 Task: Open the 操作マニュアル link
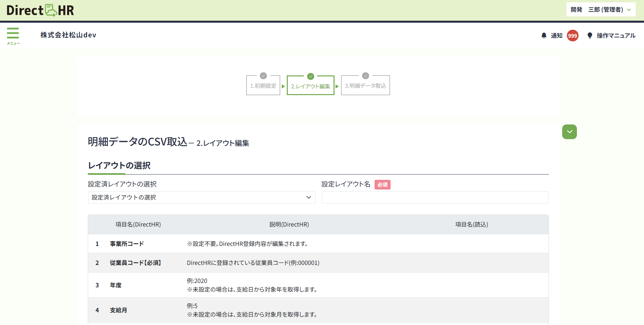pos(616,36)
